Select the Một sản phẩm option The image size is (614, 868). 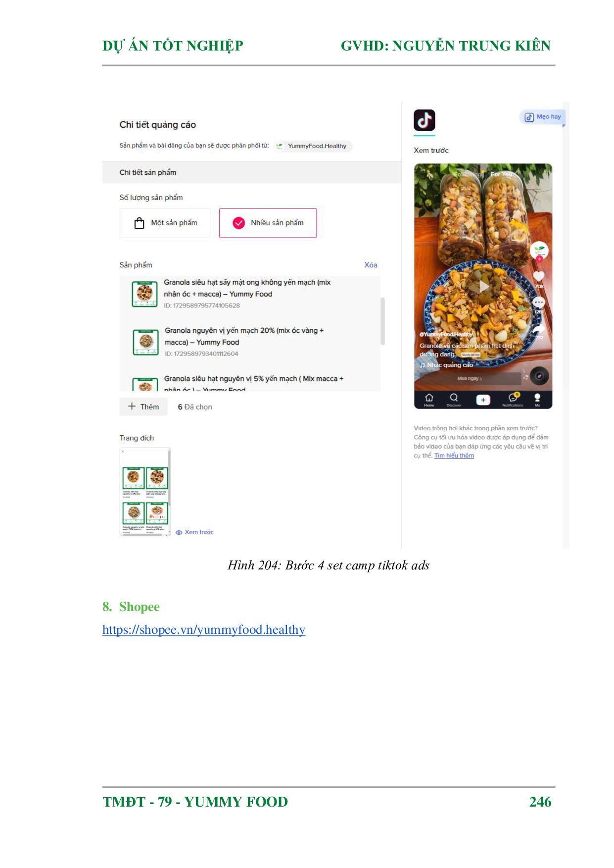[165, 223]
